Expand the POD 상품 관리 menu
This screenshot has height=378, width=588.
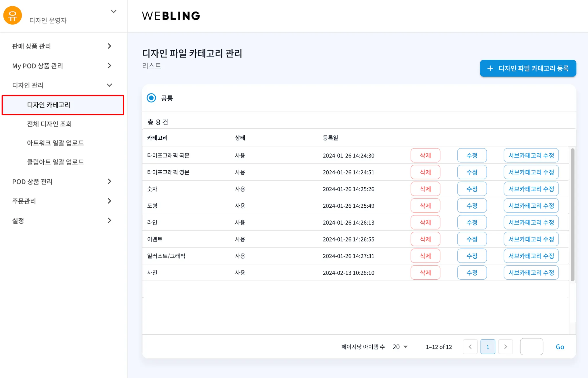pos(109,182)
